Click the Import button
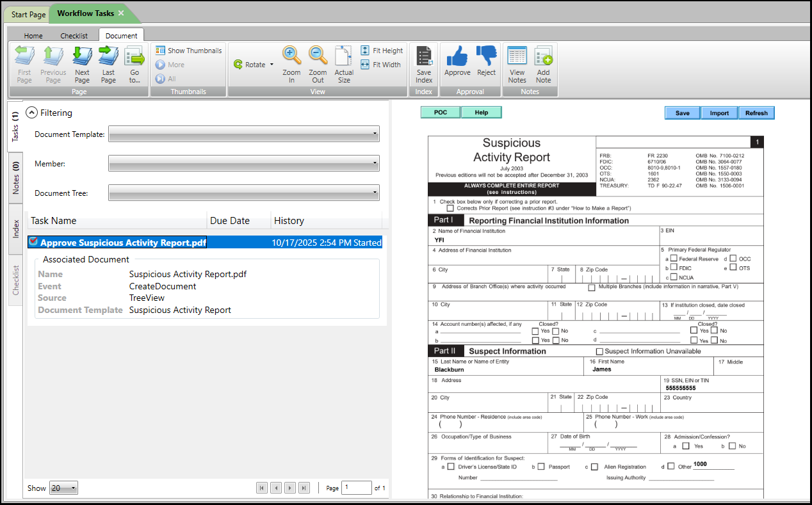Image resolution: width=812 pixels, height=505 pixels. click(719, 113)
